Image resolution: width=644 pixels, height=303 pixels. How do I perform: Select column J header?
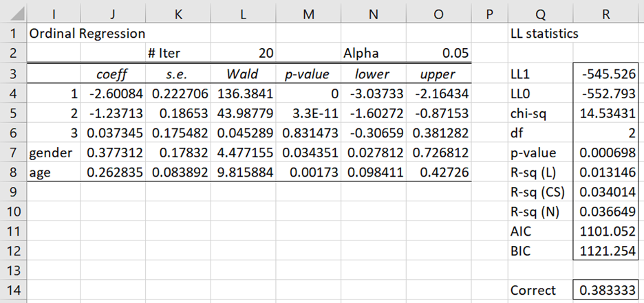tap(113, 14)
